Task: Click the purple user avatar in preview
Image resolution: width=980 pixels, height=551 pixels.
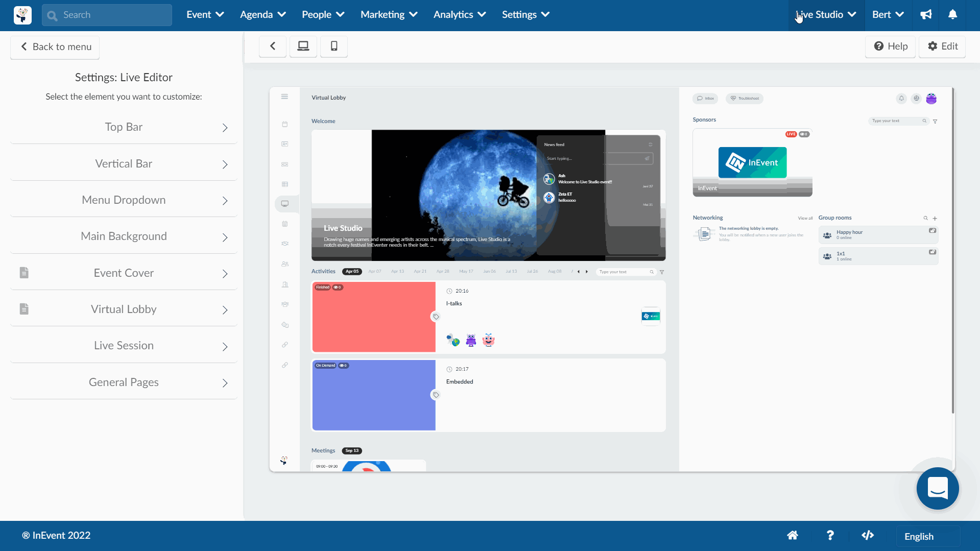Action: (x=931, y=99)
